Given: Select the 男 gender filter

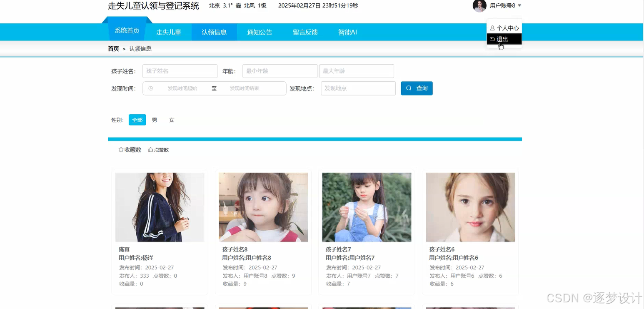Looking at the screenshot, I should (x=154, y=120).
